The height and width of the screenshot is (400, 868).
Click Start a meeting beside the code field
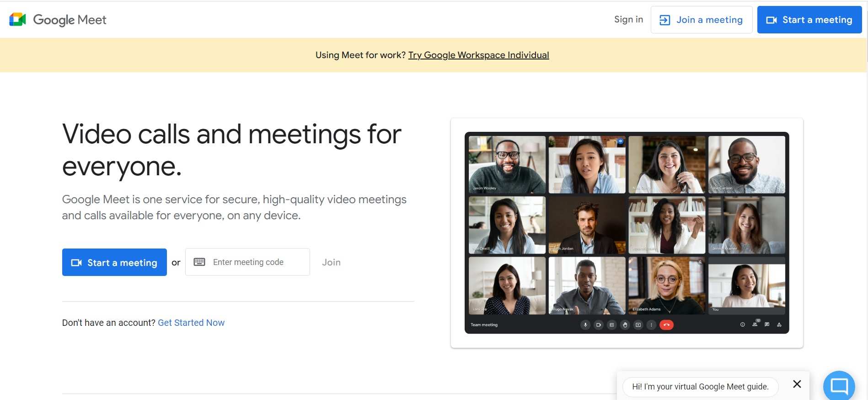point(114,262)
